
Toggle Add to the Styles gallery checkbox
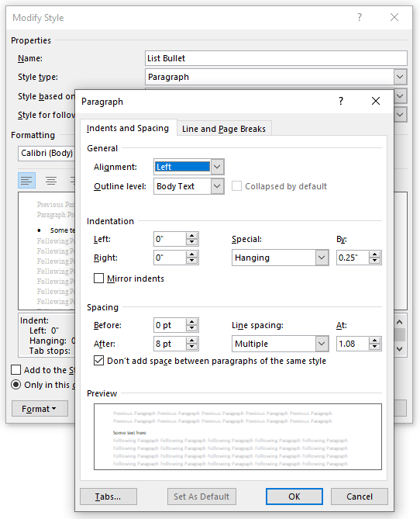(x=15, y=370)
